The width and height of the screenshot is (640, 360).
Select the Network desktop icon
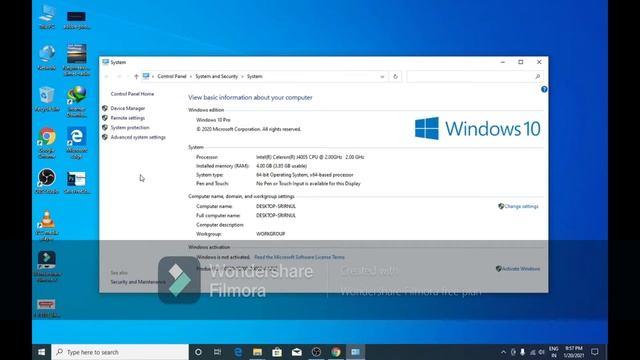point(47,58)
